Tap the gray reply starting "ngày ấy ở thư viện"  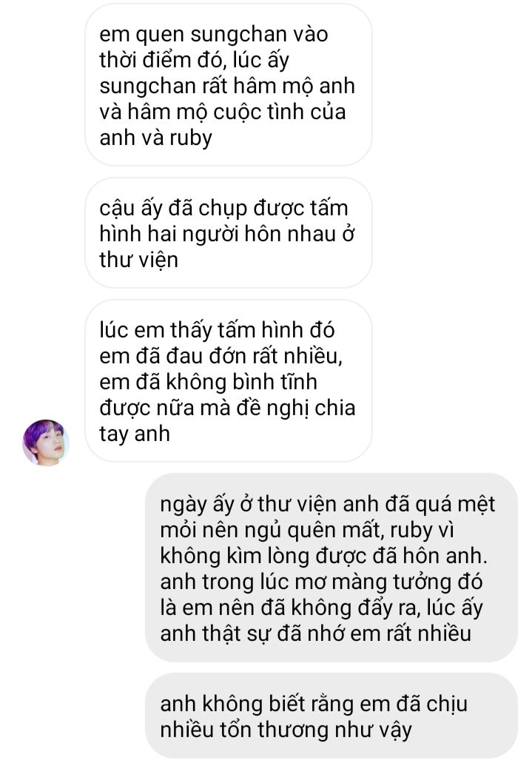click(x=331, y=568)
